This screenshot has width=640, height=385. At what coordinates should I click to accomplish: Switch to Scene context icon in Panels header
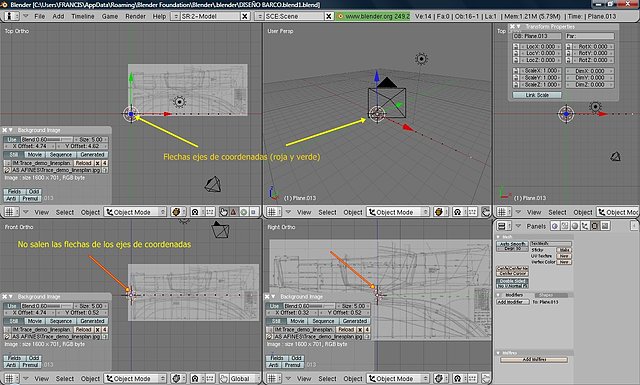click(605, 226)
